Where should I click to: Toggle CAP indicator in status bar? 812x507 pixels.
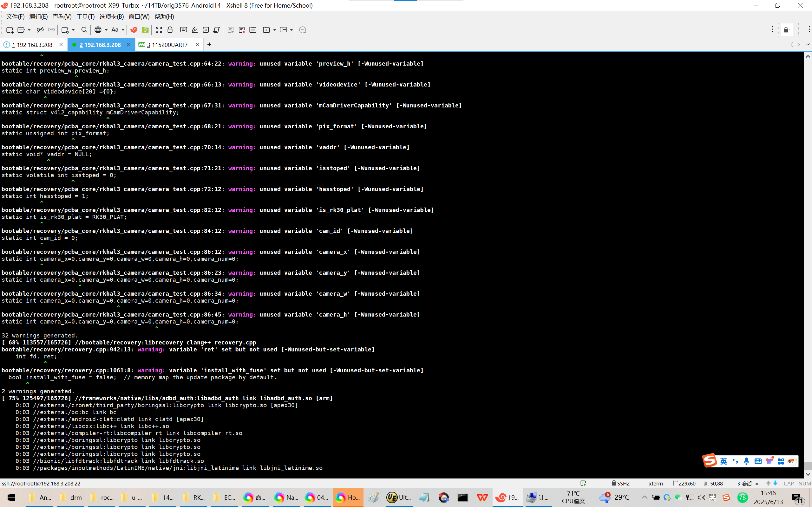(789, 483)
